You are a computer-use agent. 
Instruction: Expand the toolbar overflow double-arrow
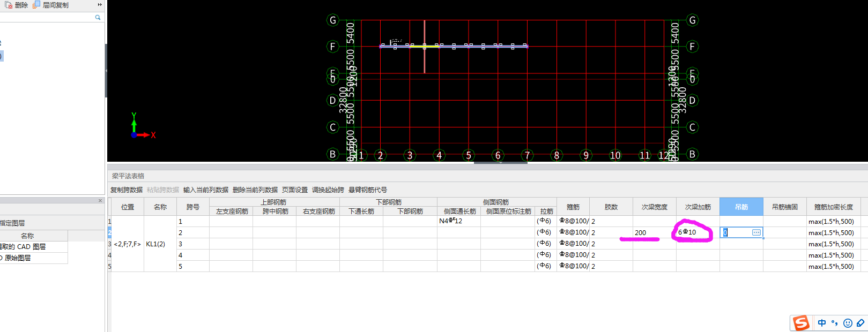(x=100, y=5)
